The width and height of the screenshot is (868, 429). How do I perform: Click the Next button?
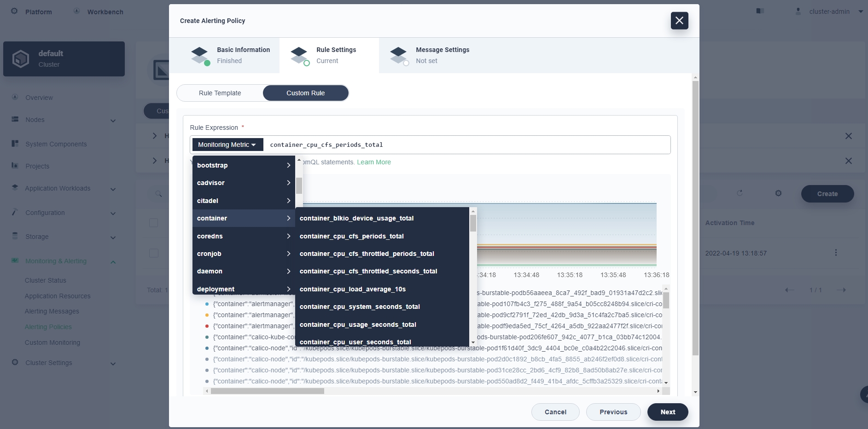pyautogui.click(x=667, y=412)
